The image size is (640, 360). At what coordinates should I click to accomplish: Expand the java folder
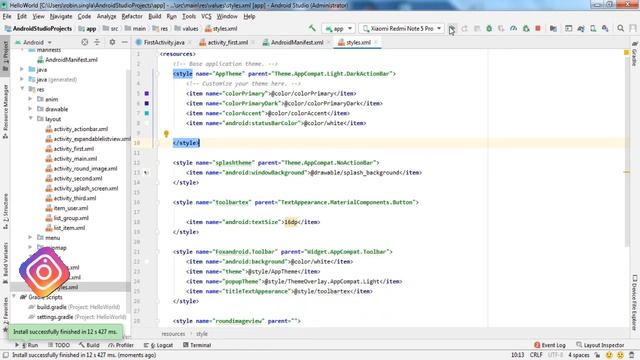click(22, 69)
